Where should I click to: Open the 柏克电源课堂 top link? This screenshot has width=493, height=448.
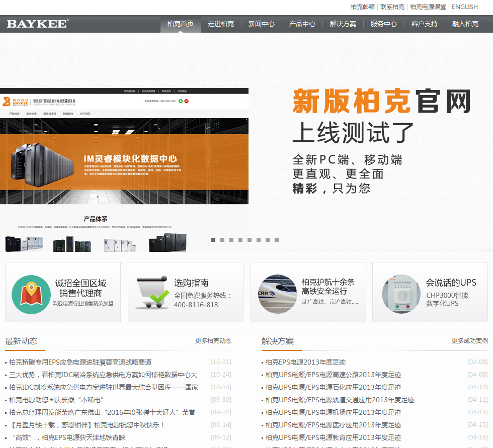[x=428, y=7]
